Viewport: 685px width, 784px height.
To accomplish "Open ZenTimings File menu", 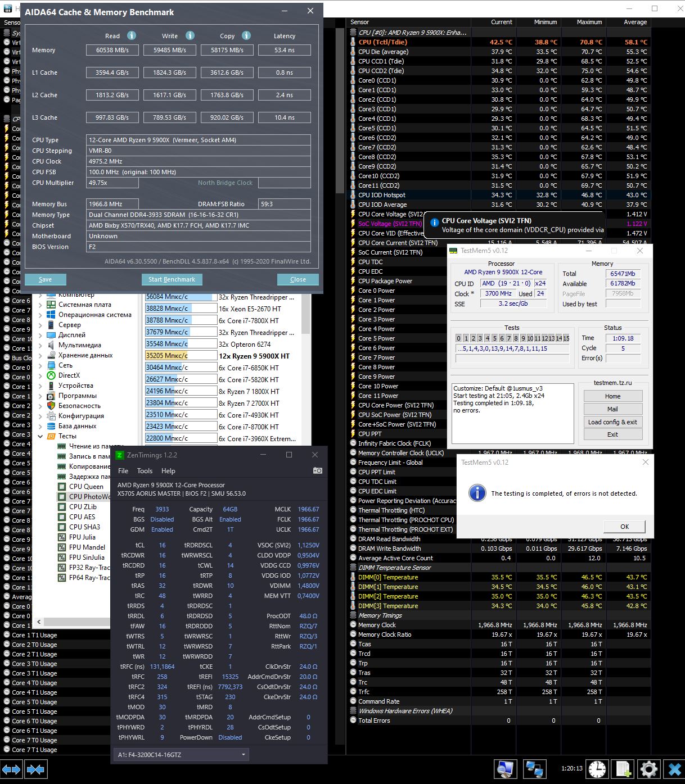I will click(123, 471).
